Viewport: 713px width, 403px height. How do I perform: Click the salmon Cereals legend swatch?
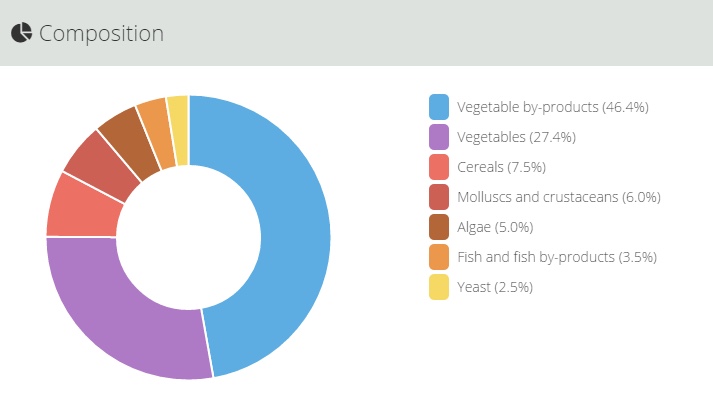point(439,166)
